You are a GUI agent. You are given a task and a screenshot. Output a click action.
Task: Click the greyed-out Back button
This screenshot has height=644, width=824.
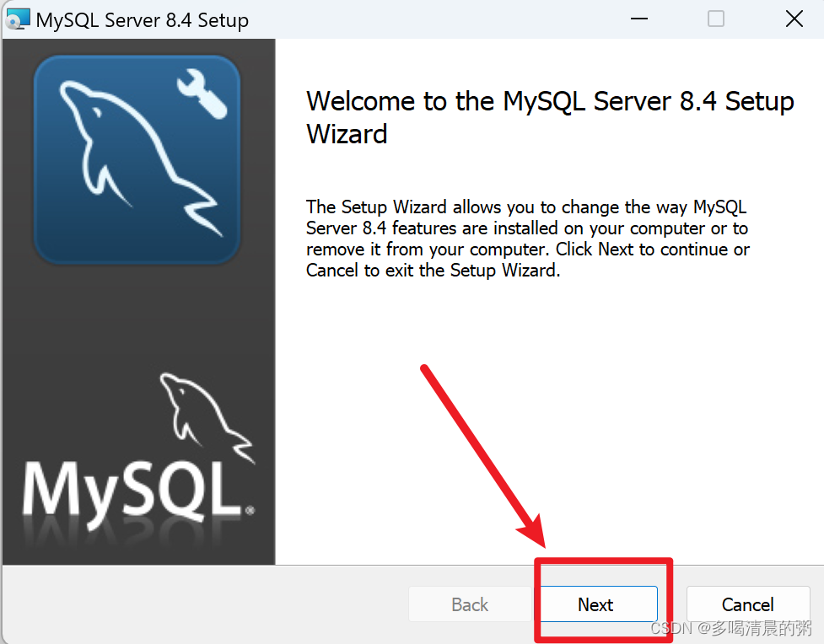tap(470, 604)
